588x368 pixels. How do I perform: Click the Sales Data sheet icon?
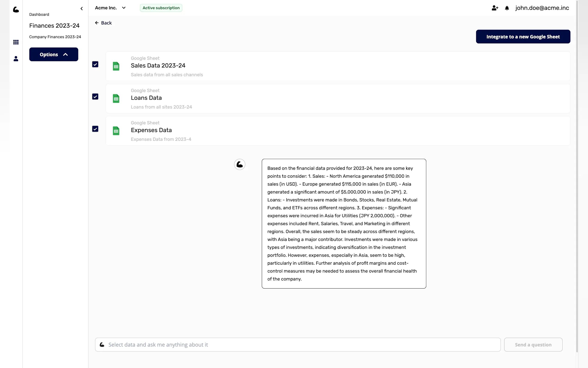pyautogui.click(x=116, y=66)
